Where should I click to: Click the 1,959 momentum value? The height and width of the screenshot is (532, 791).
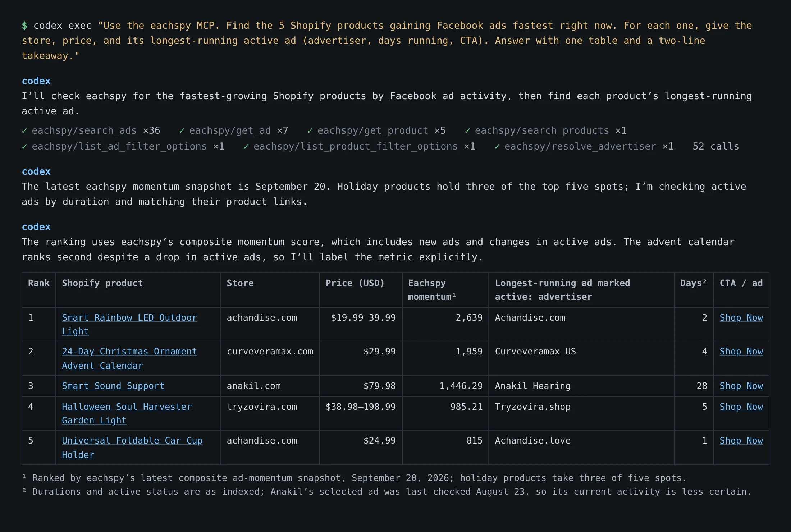pos(469,351)
